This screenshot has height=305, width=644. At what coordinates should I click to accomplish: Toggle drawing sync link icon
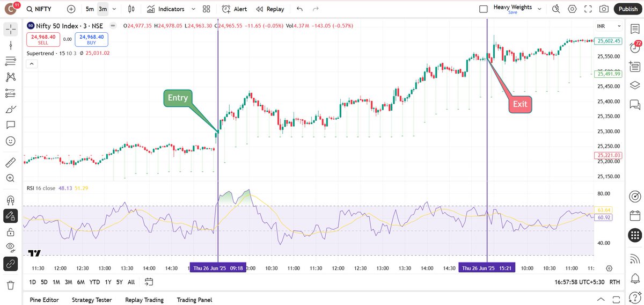point(11,264)
